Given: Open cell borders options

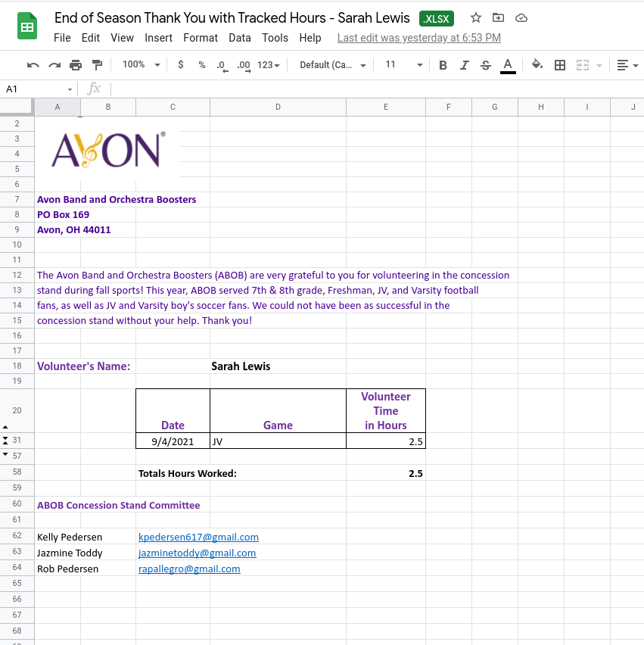Looking at the screenshot, I should point(560,65).
